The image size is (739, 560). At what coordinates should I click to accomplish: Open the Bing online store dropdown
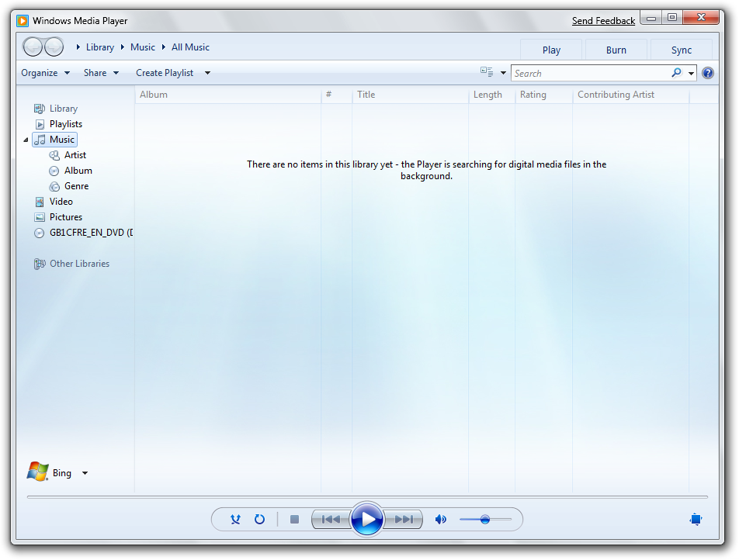(x=85, y=473)
